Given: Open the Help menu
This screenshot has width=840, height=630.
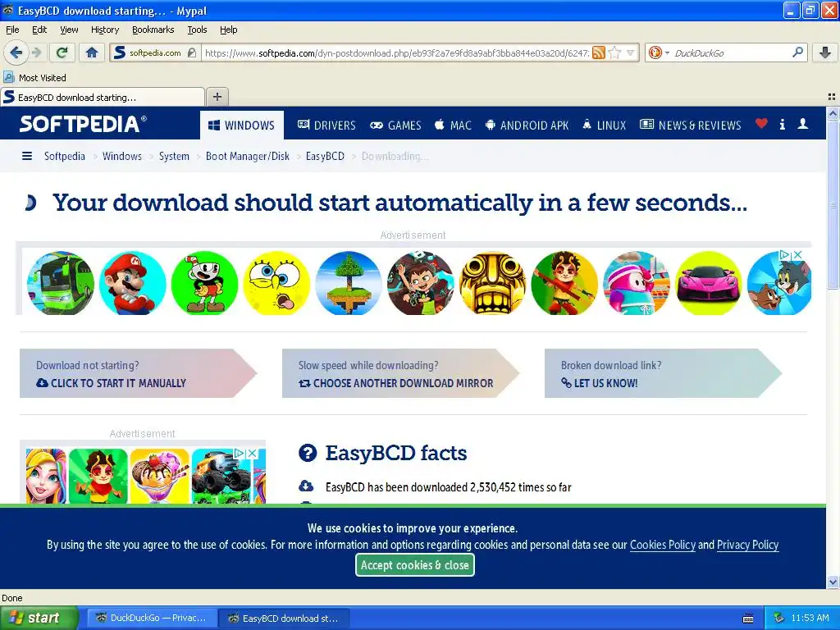Looking at the screenshot, I should [x=228, y=30].
